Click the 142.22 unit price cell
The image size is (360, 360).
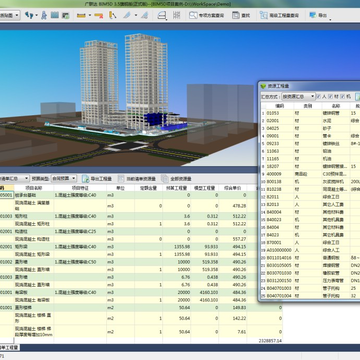coord(233,318)
